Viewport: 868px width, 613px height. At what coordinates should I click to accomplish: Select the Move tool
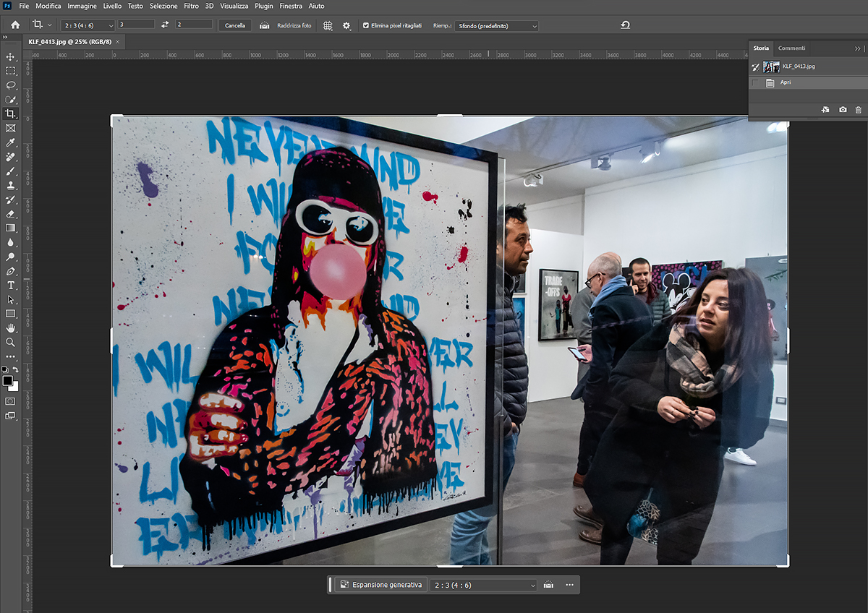[10, 56]
